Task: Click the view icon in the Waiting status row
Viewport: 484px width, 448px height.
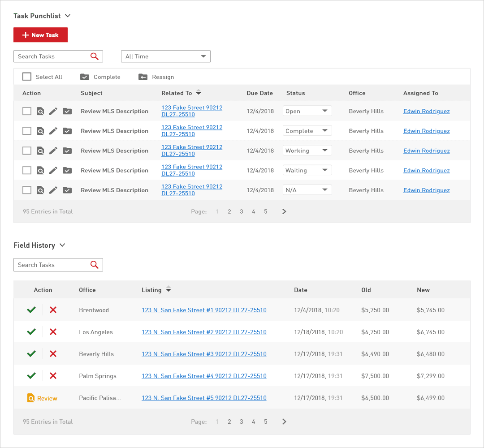Action: [40, 170]
